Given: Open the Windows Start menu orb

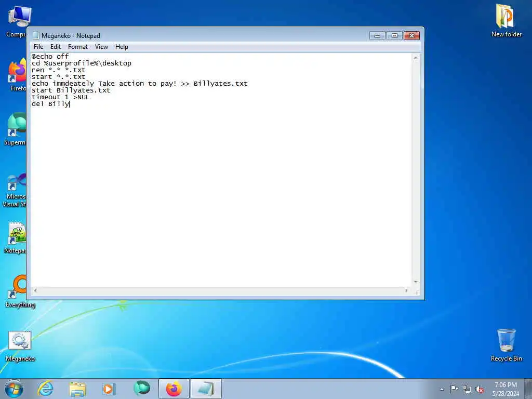Looking at the screenshot, I should pos(14,389).
